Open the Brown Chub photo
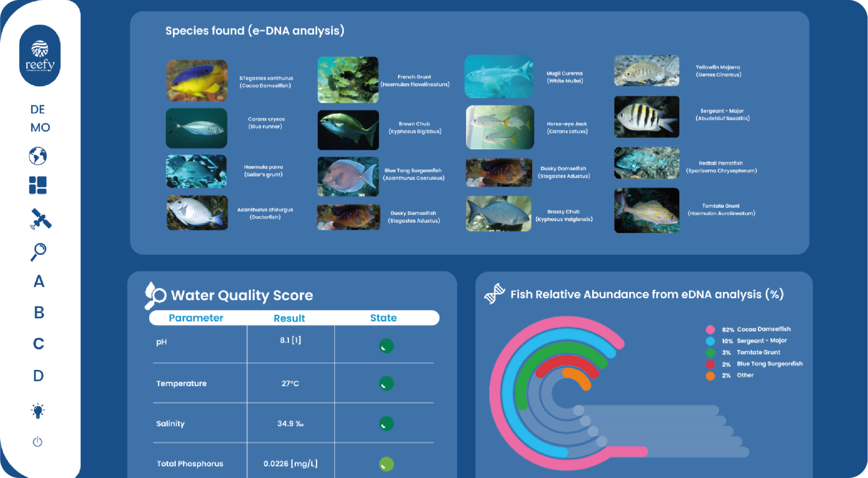868x478 pixels. click(348, 130)
